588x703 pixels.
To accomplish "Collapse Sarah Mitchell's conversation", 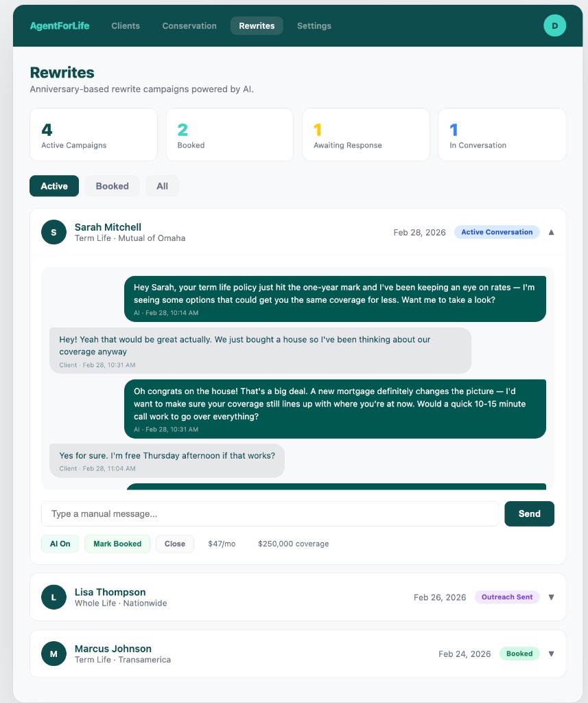I will click(551, 232).
